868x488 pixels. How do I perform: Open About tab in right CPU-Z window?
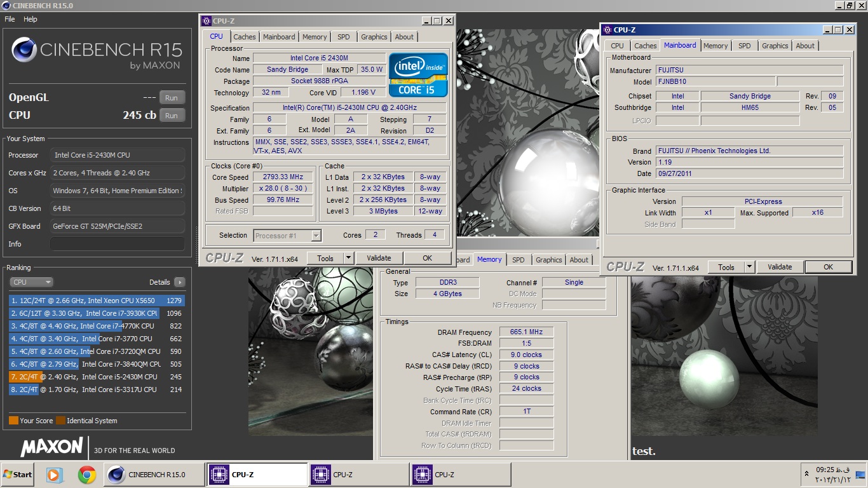(805, 46)
